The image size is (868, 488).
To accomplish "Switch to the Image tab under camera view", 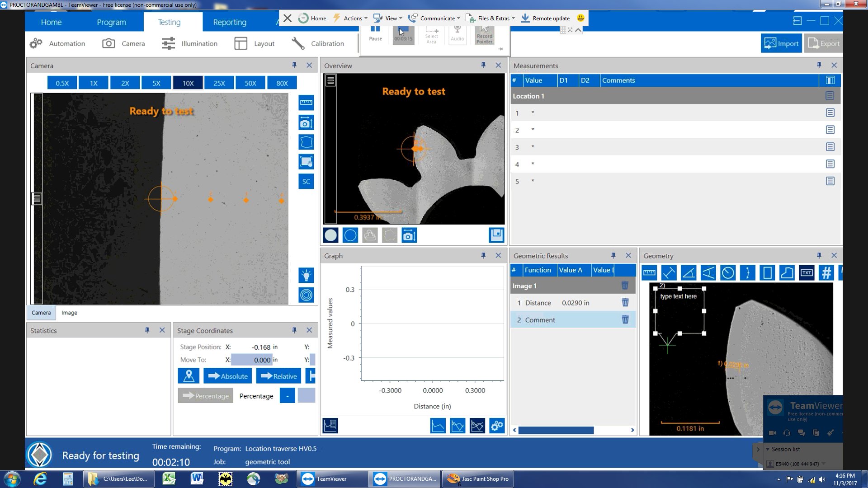I will tap(69, 313).
